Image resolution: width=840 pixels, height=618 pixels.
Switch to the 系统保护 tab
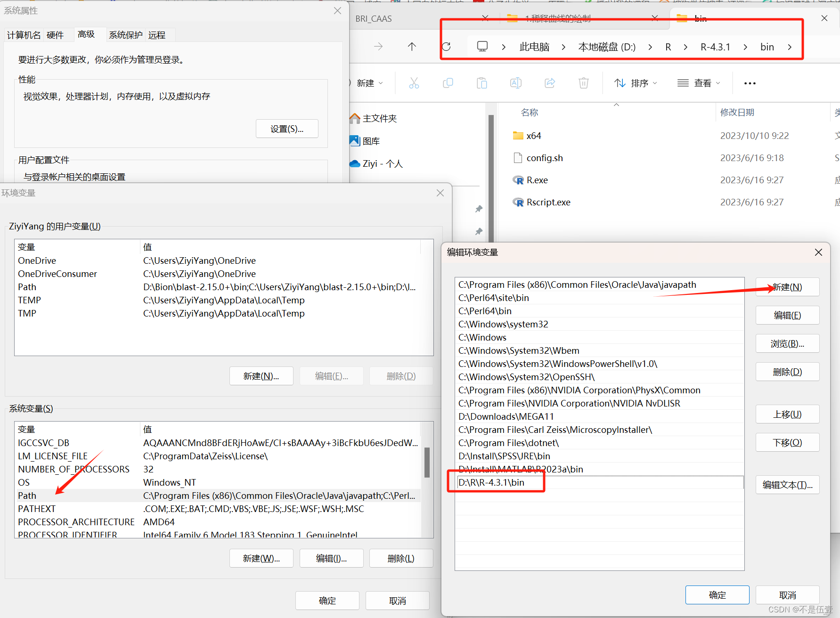(x=125, y=35)
